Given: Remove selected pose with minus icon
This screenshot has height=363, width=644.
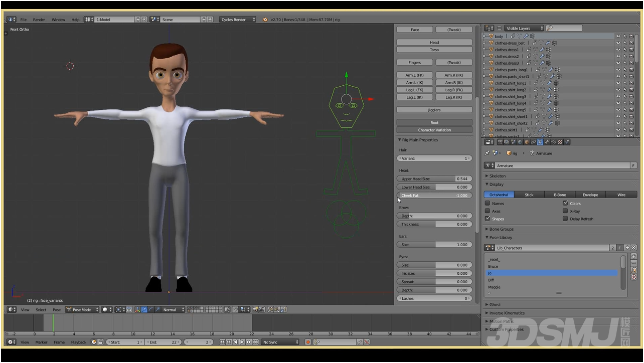Looking at the screenshot, I should pos(634,263).
